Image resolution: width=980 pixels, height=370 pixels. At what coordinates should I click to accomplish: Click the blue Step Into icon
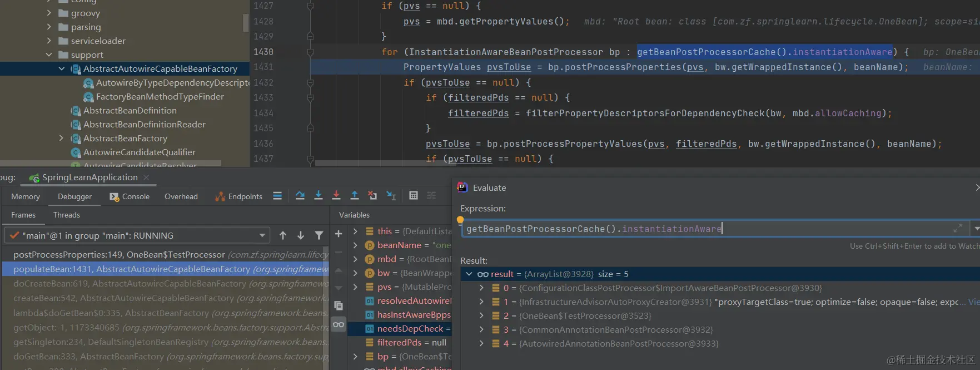click(319, 196)
